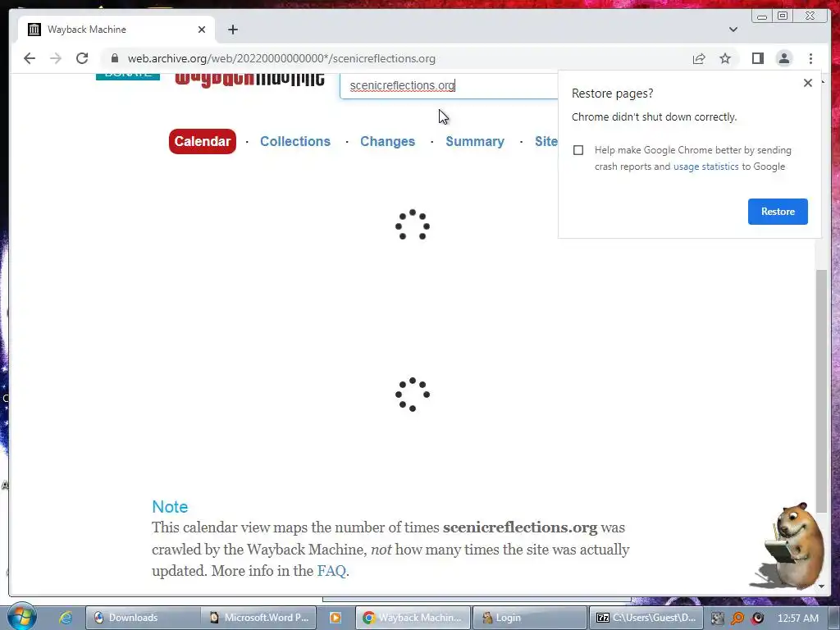The image size is (840, 630).
Task: Switch to the Changes tab
Action: point(387,141)
